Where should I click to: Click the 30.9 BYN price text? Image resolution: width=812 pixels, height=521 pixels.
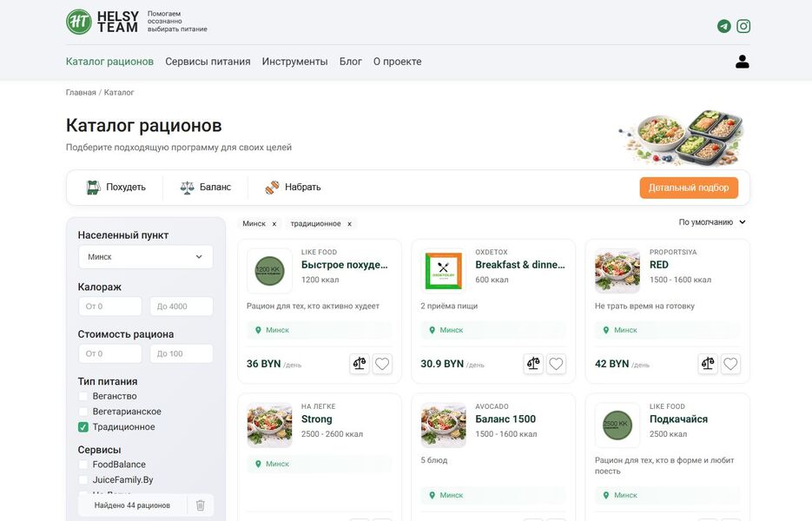point(442,364)
